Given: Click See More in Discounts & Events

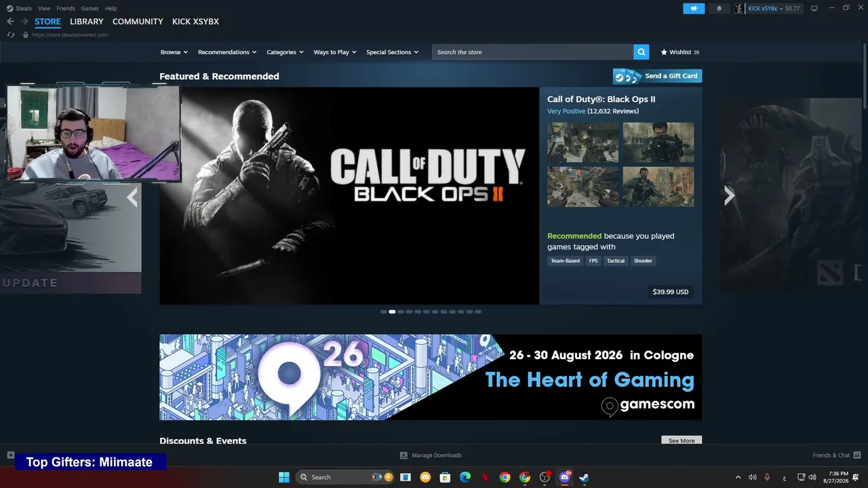Looking at the screenshot, I should pos(682,441).
